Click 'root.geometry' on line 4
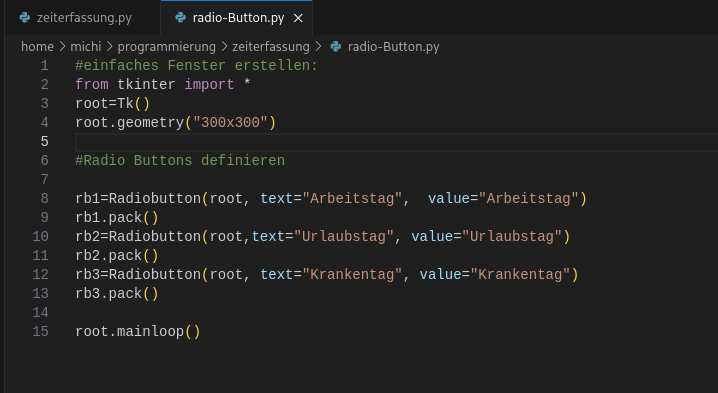The image size is (718, 393). [130, 123]
